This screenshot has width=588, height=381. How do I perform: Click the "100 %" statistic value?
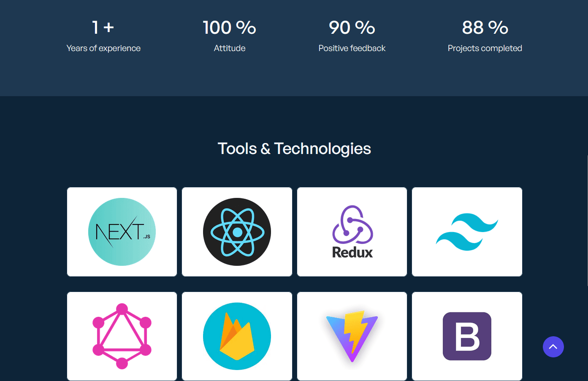point(229,28)
